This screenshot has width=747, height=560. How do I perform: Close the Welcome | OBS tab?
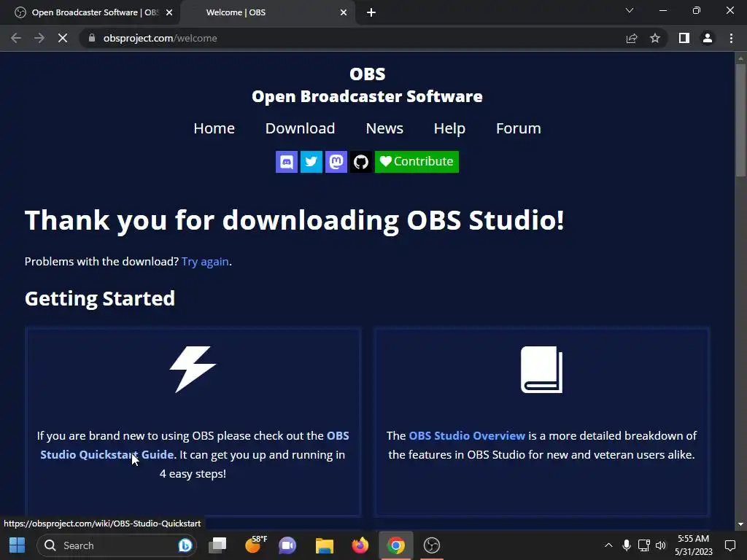click(344, 13)
